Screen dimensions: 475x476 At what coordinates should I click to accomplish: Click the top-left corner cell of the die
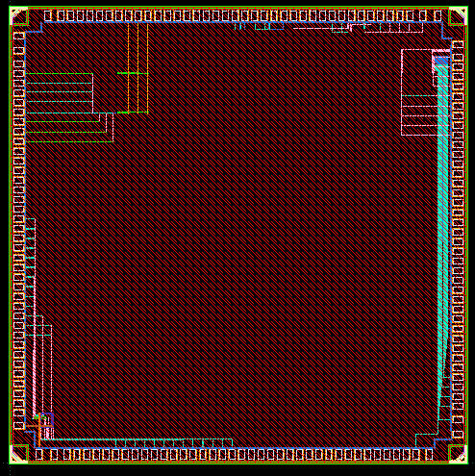(x=19, y=16)
